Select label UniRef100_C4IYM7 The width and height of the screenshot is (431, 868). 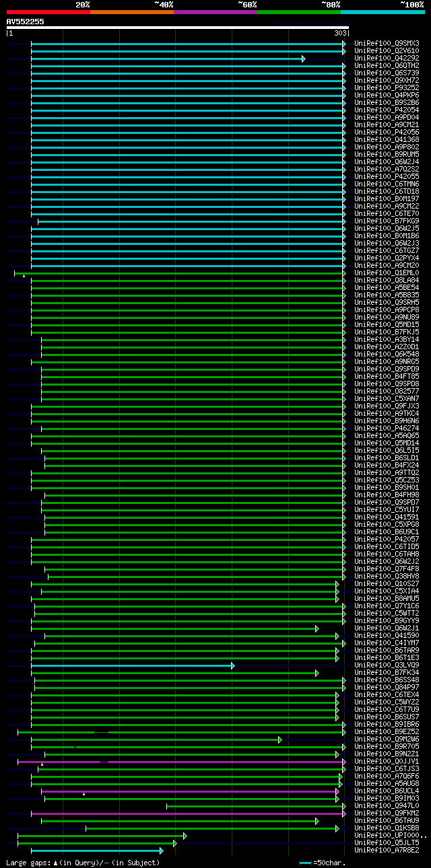[387, 643]
